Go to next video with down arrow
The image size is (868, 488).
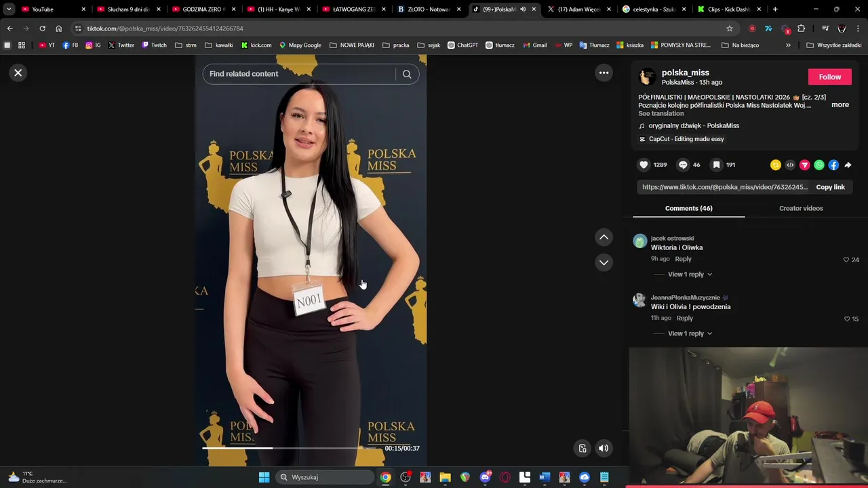pyautogui.click(x=604, y=262)
